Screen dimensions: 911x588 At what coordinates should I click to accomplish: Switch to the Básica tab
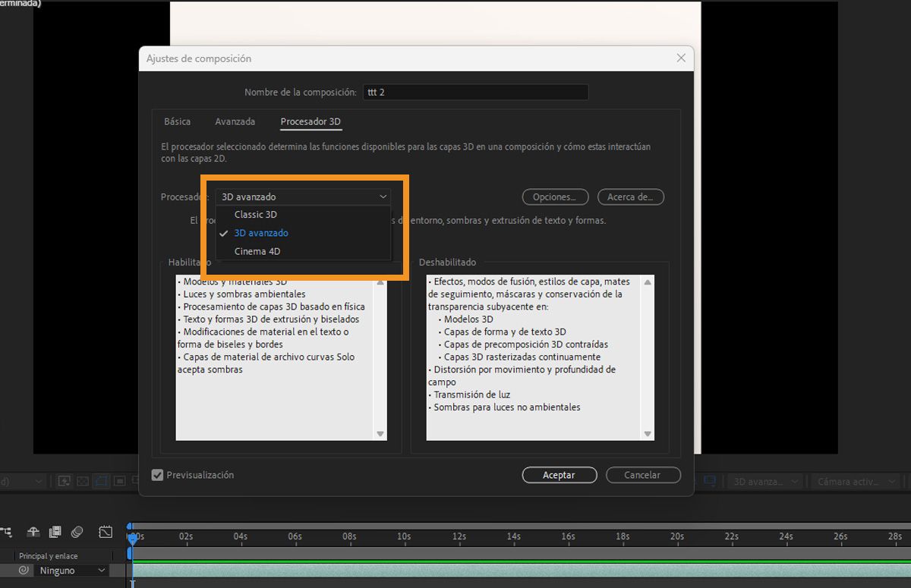click(177, 121)
